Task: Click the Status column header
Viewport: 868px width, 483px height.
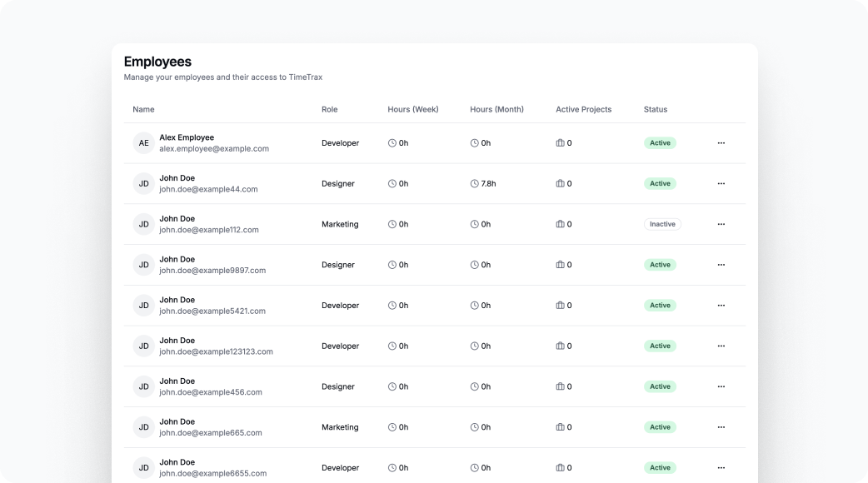Action: 656,110
